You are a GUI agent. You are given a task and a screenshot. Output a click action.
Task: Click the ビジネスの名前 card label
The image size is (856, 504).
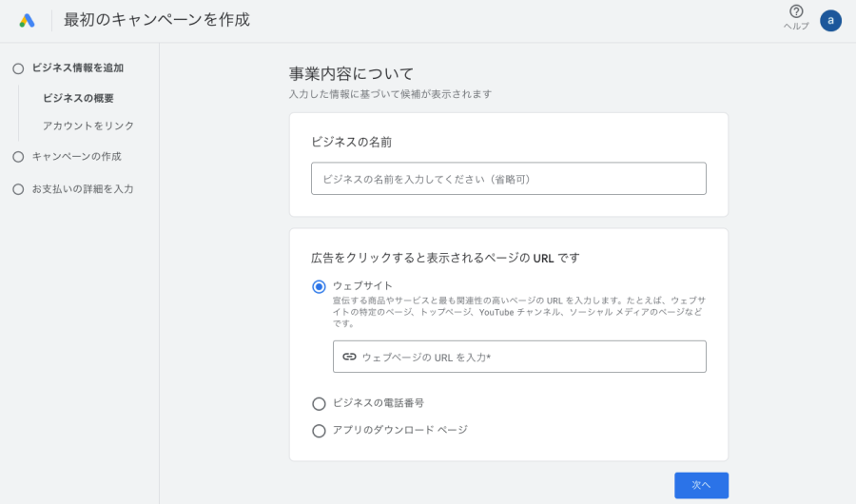(x=352, y=142)
